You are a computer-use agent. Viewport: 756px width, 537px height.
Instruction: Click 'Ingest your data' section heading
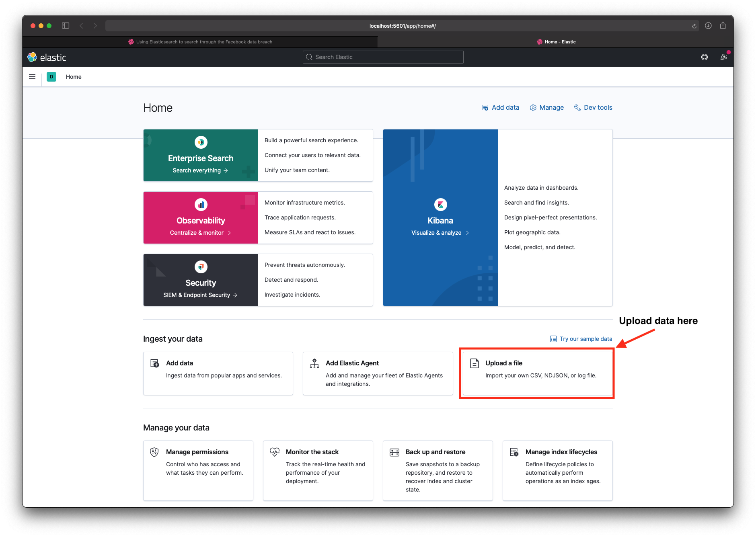(173, 339)
